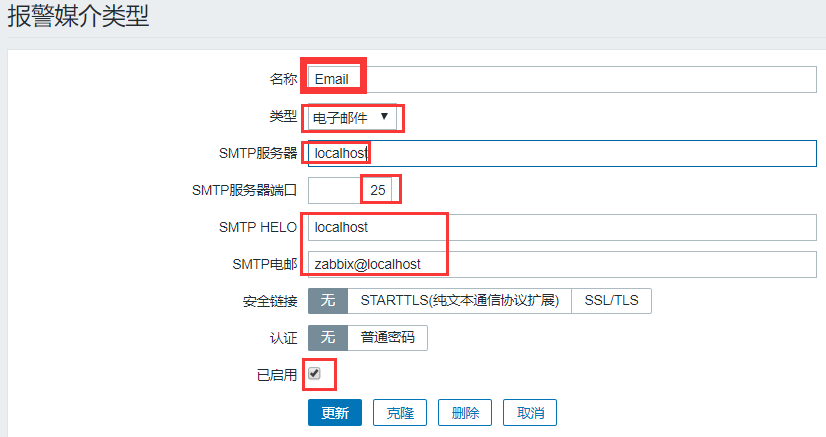Click the 已启用 label text
This screenshot has width=826, height=437.
tap(277, 375)
